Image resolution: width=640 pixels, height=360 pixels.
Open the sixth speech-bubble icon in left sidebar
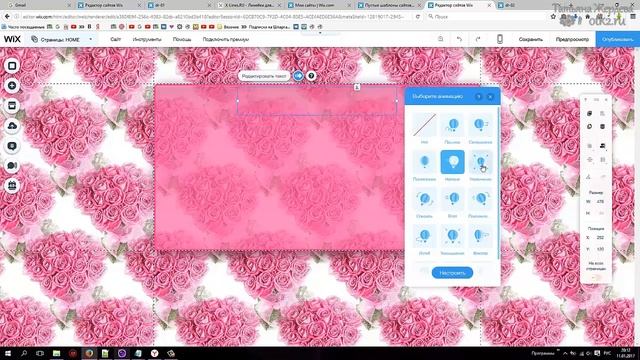12,166
